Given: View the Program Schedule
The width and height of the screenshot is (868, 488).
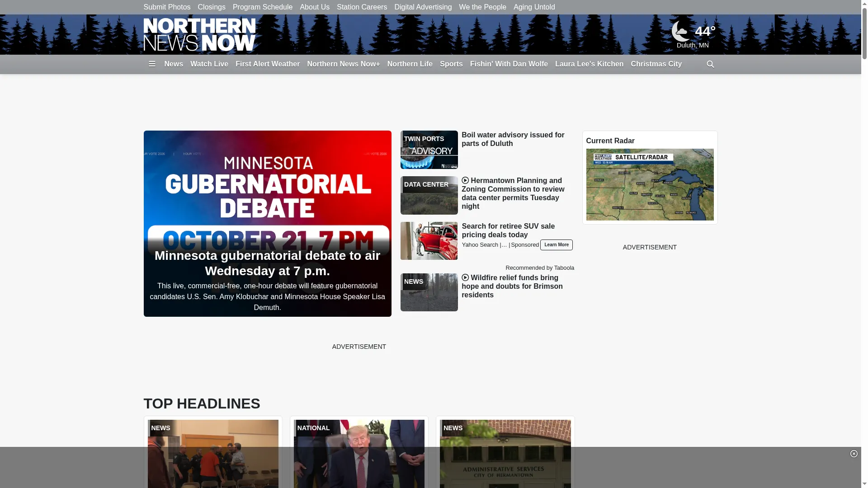Looking at the screenshot, I should point(263,7).
